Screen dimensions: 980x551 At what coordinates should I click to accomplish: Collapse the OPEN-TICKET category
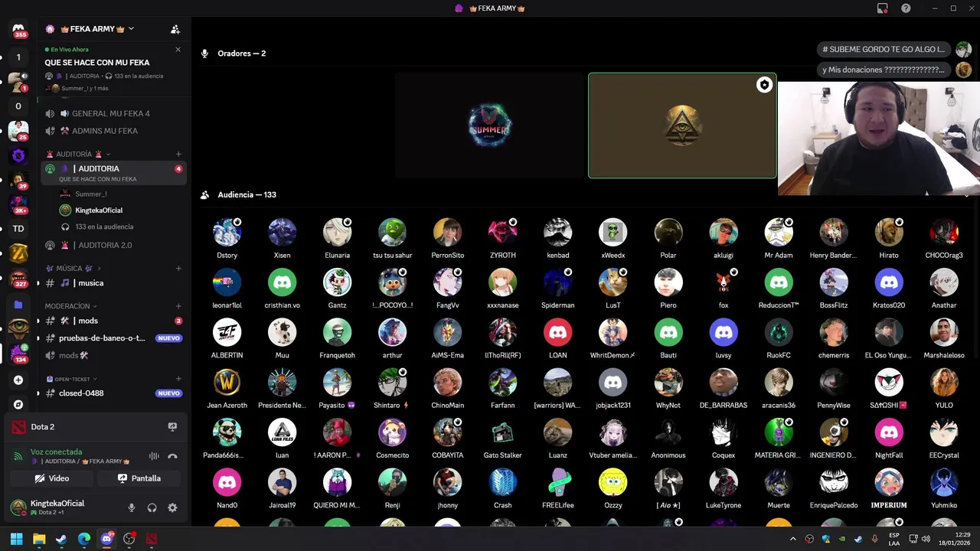click(71, 379)
